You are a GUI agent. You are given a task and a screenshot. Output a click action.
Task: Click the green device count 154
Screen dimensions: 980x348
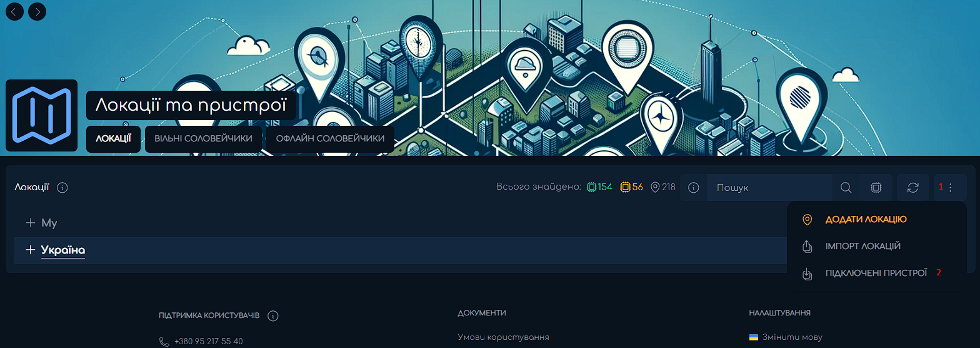click(599, 187)
